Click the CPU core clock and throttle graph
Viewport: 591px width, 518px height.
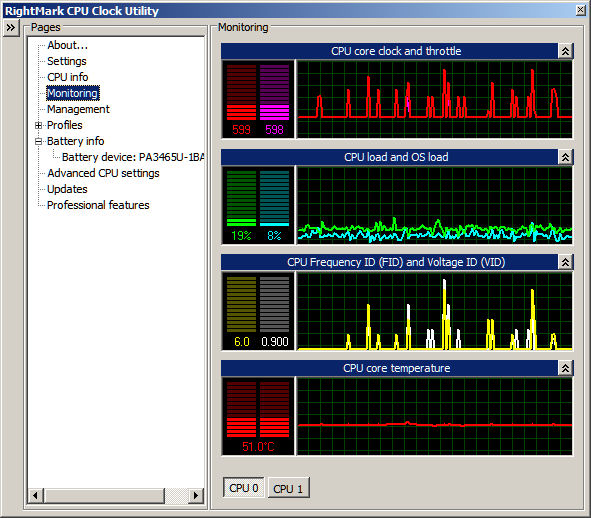coord(434,99)
